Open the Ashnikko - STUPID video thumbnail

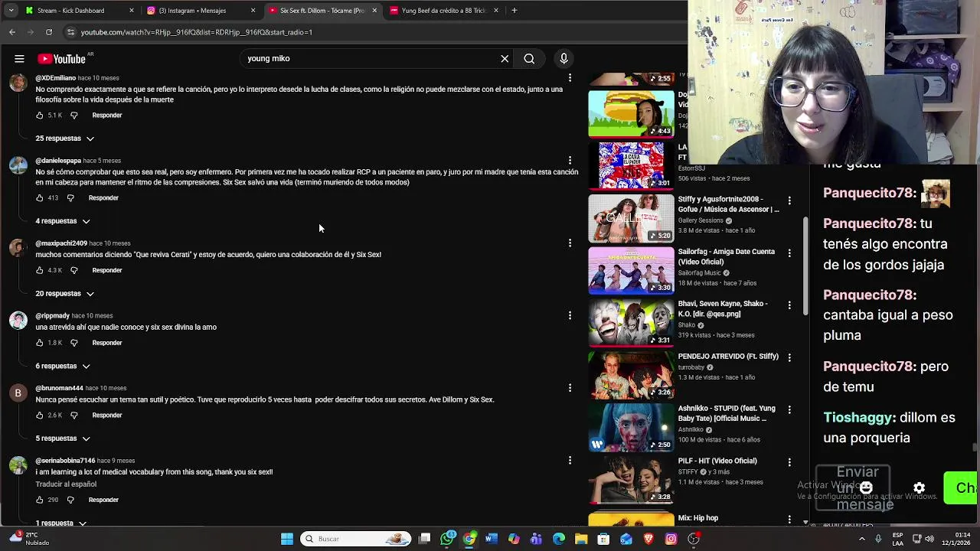pos(631,427)
